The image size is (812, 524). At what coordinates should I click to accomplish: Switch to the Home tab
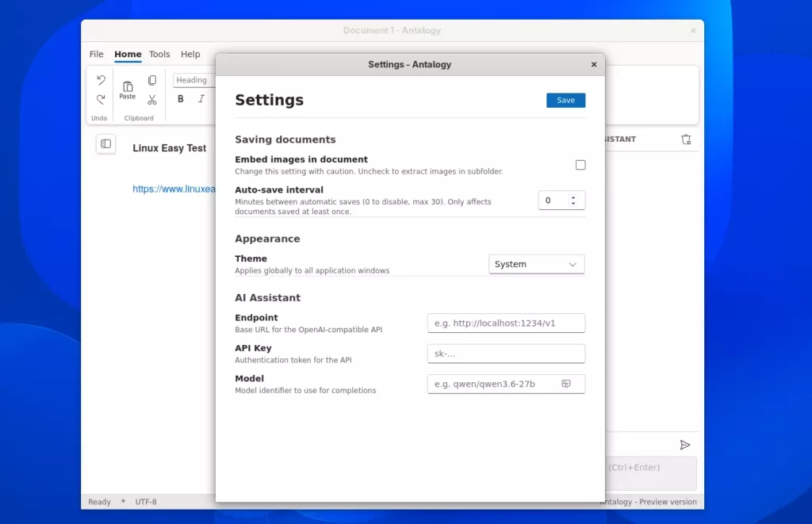128,54
